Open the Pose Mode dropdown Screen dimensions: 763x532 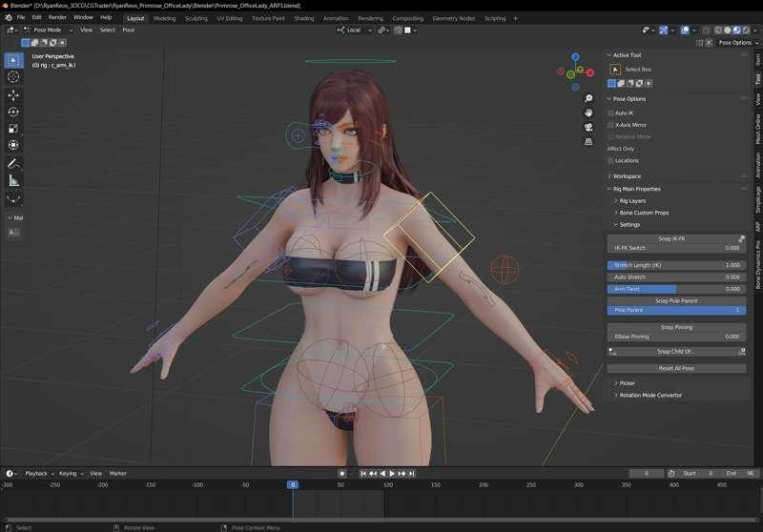pyautogui.click(x=48, y=31)
